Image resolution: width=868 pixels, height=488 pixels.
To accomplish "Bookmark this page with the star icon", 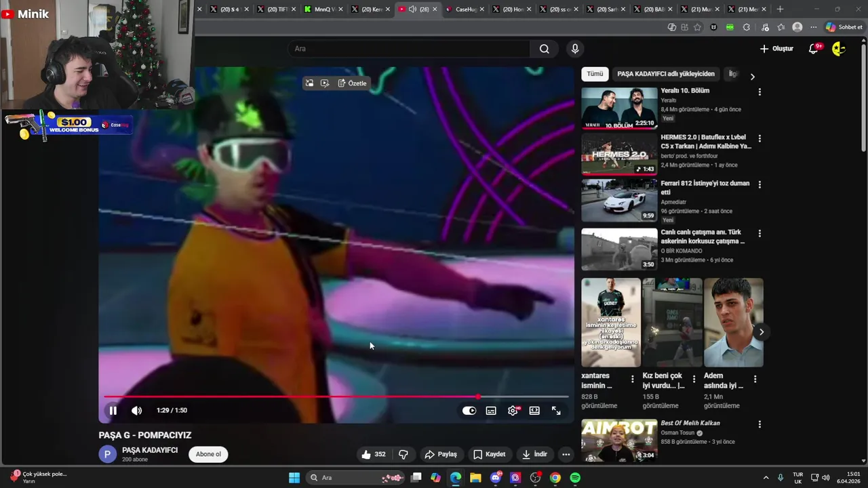I will pyautogui.click(x=697, y=27).
